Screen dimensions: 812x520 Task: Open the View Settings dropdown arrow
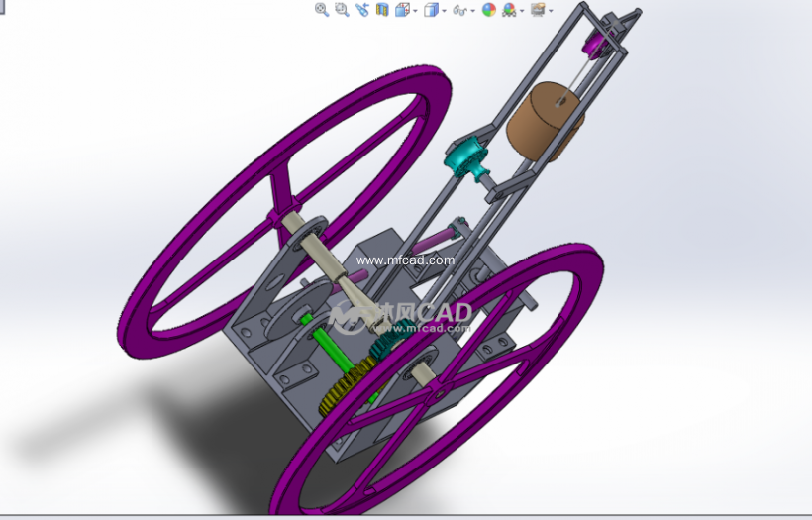(x=551, y=10)
